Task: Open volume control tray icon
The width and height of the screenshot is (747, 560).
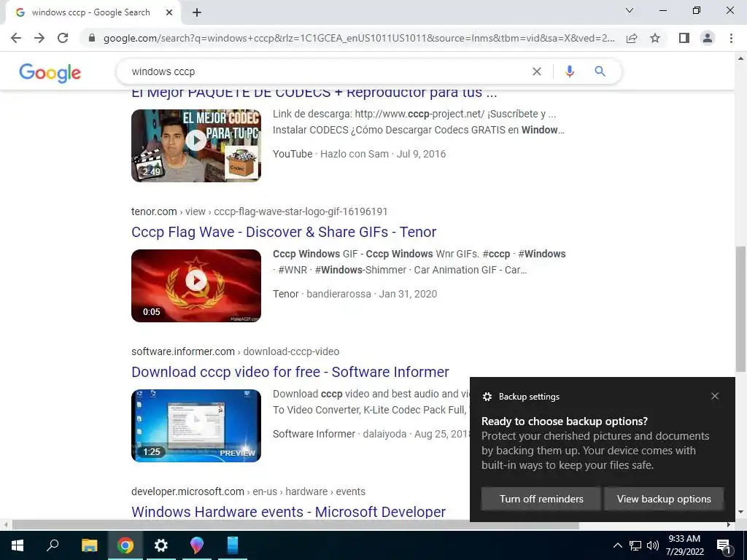Action: [653, 545]
